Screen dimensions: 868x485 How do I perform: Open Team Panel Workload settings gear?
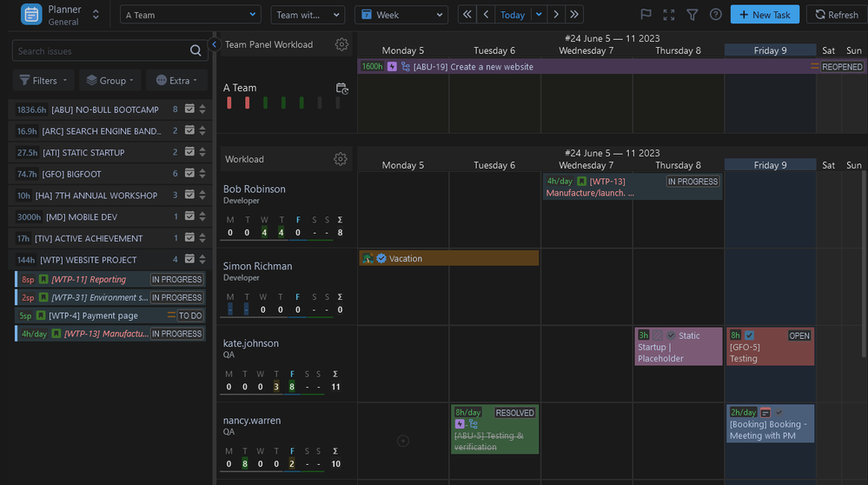click(x=341, y=44)
